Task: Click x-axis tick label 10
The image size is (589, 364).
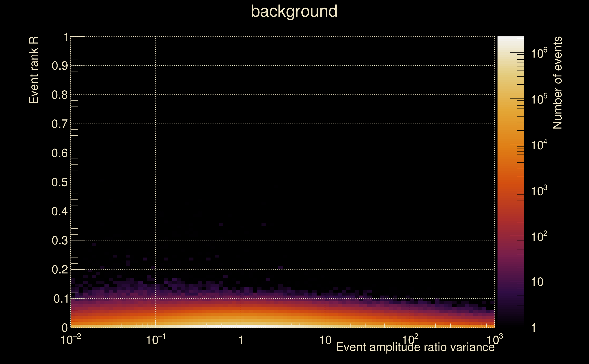Action: [325, 340]
